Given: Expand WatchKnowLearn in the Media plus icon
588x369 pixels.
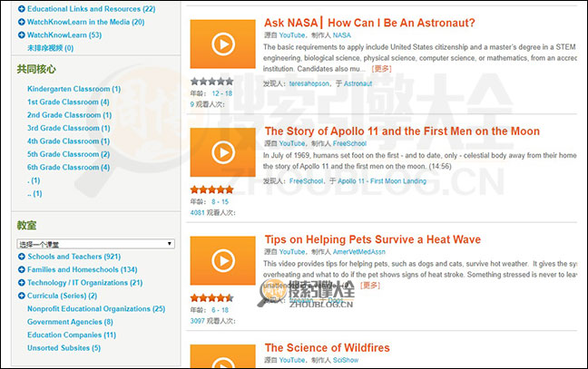Looking at the screenshot, I should 22,22.
